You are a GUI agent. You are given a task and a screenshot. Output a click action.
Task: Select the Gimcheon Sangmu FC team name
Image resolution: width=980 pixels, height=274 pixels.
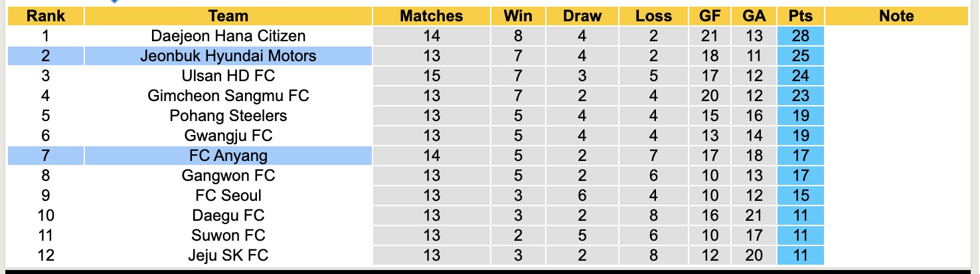[x=228, y=96]
